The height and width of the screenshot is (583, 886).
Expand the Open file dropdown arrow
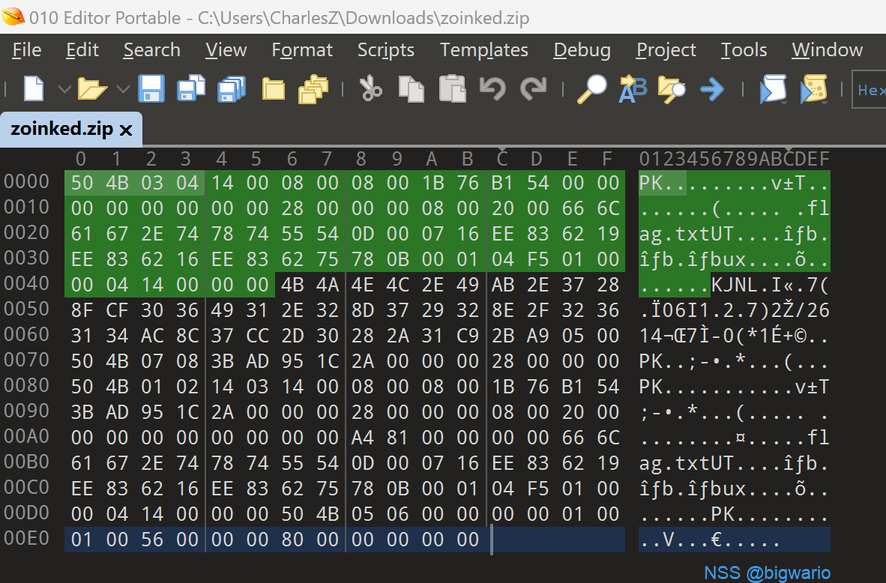(x=123, y=89)
